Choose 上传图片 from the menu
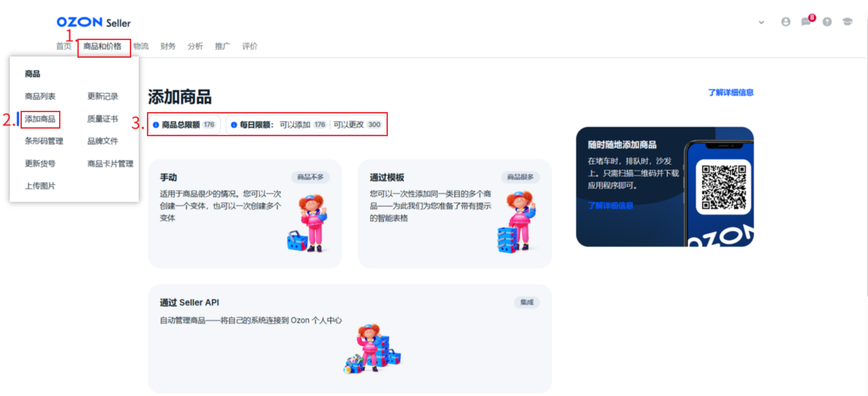The width and height of the screenshot is (868, 396). coord(40,186)
